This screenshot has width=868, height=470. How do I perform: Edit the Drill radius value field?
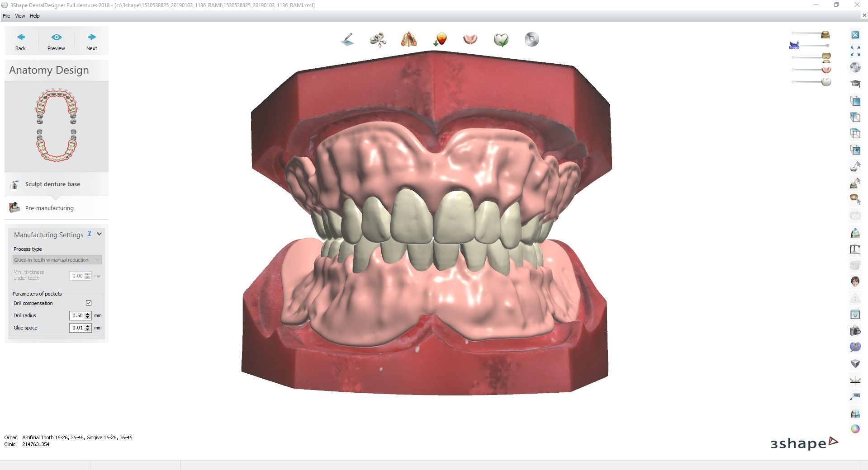(77, 315)
